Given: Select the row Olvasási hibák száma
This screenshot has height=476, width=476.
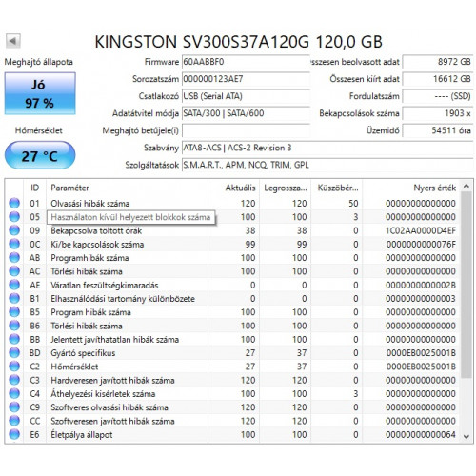Looking at the screenshot, I should click(x=232, y=203).
